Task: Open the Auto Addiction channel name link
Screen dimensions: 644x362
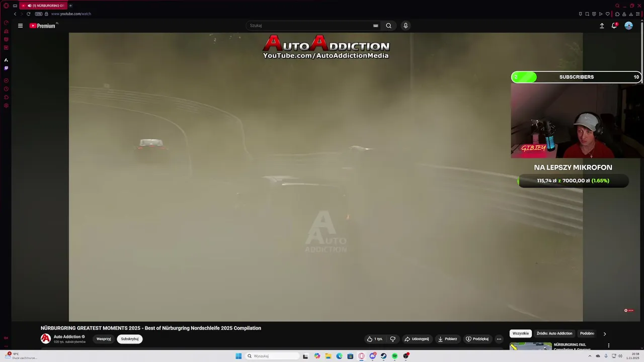Action: pyautogui.click(x=67, y=337)
